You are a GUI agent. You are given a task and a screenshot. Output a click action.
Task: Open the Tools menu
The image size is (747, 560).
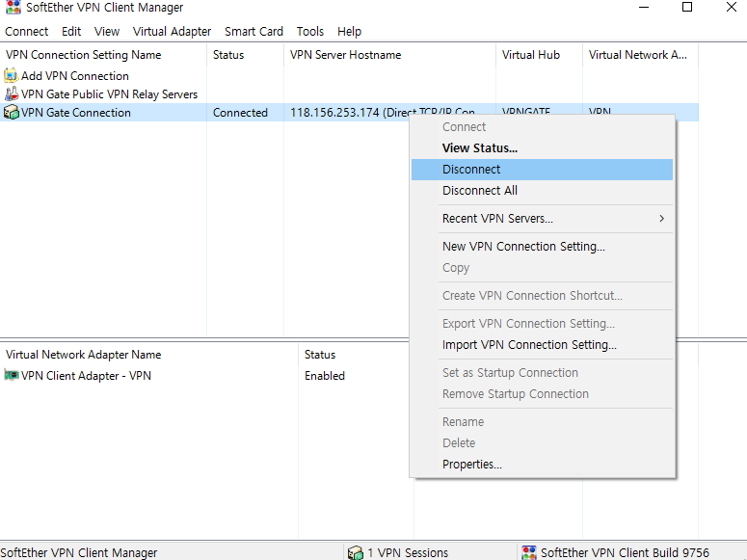click(x=310, y=32)
